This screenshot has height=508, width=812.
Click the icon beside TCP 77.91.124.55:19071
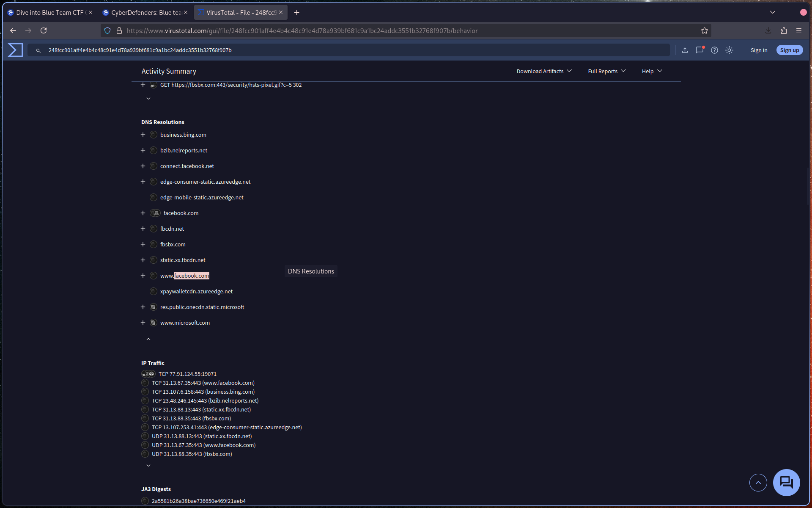point(148,374)
